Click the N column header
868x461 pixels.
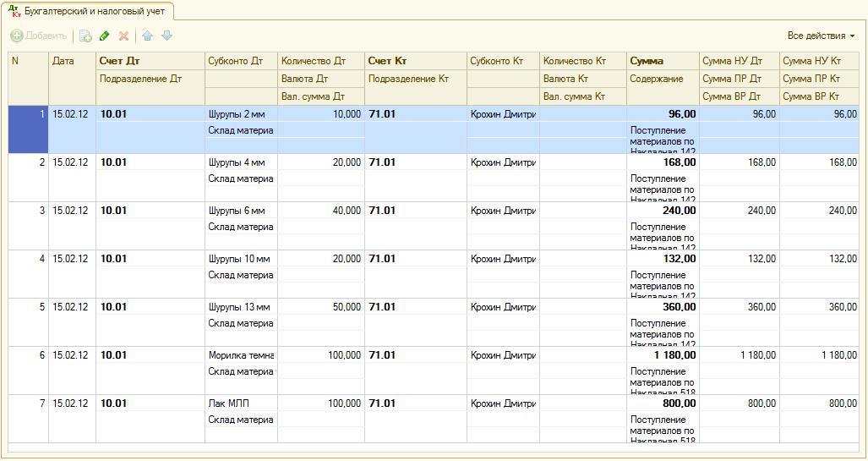(28, 79)
